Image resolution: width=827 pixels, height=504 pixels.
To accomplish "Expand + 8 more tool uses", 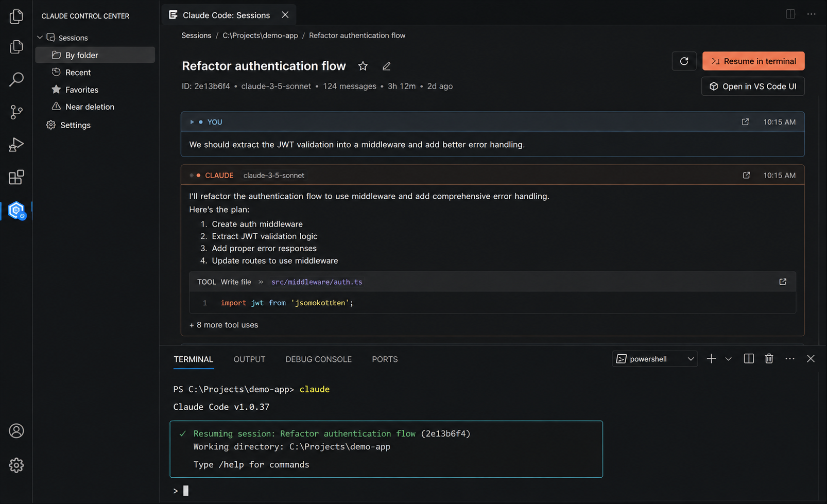I will 223,325.
